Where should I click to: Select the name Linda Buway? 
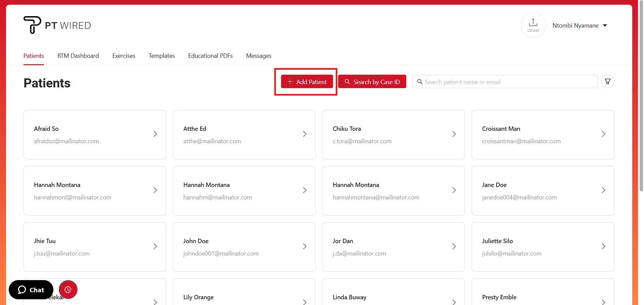[x=350, y=297]
